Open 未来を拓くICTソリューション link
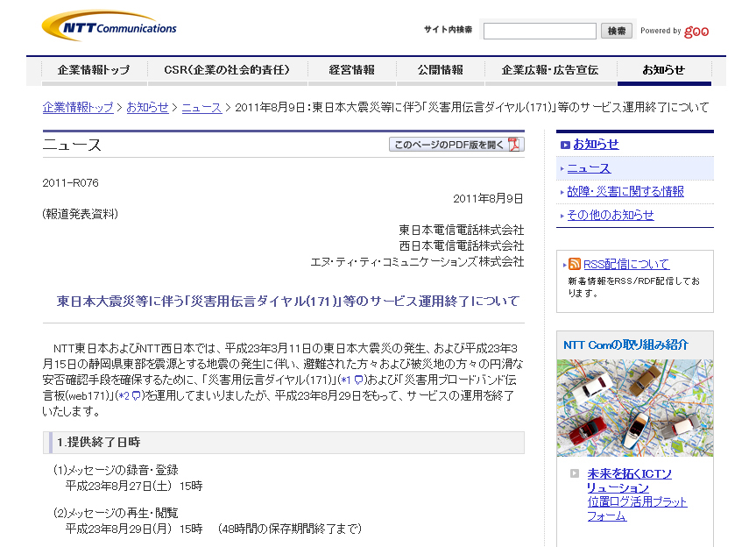756x547 pixels. tap(629, 480)
